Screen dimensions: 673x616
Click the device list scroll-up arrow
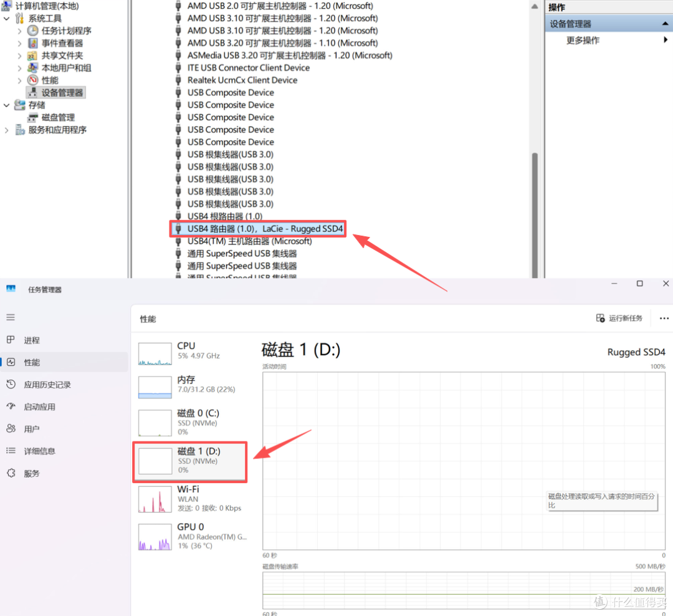click(535, 6)
